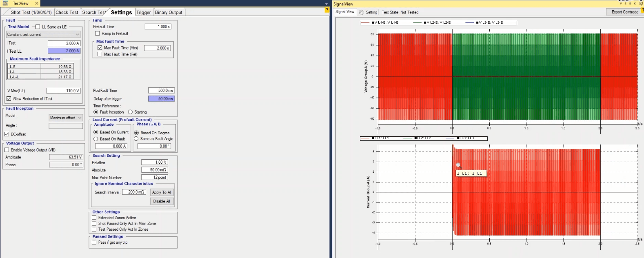
Task: Click the Disable All button
Action: coord(162,201)
